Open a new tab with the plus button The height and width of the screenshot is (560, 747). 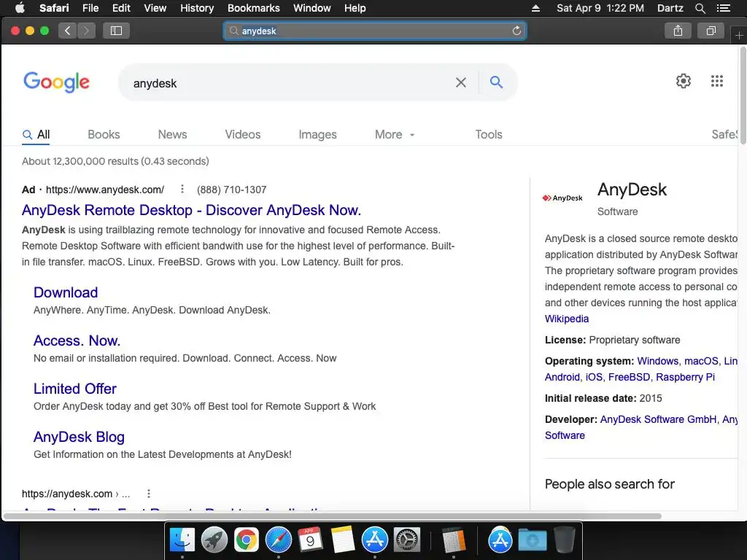739,35
